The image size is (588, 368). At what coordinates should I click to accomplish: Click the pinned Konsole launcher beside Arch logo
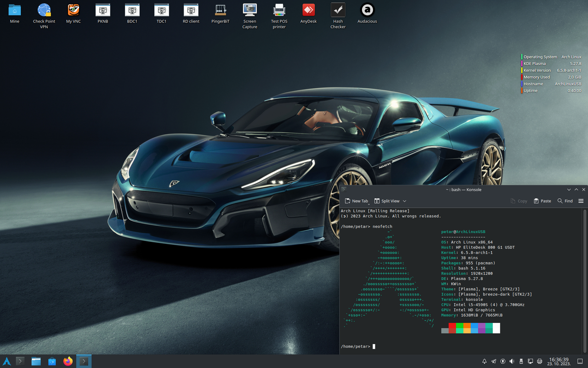[20, 362]
